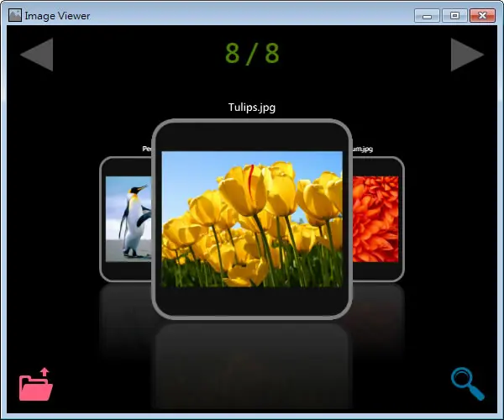504x420 pixels.
Task: Minimize the Image Viewer window
Action: pyautogui.click(x=427, y=15)
